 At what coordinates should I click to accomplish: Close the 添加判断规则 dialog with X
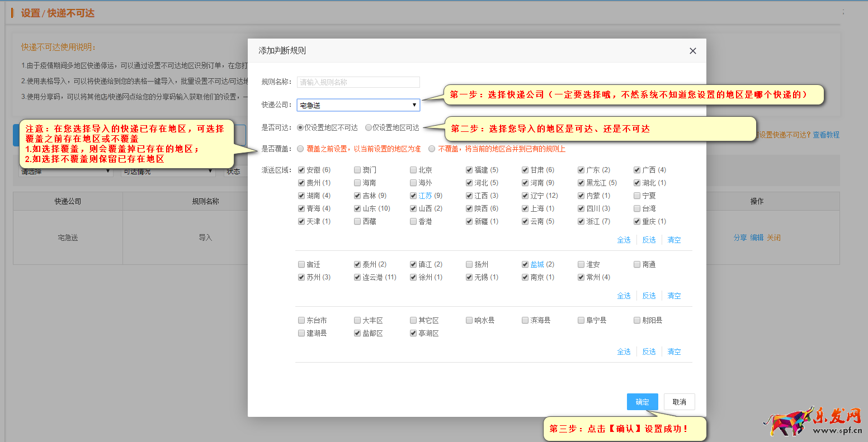pos(692,51)
